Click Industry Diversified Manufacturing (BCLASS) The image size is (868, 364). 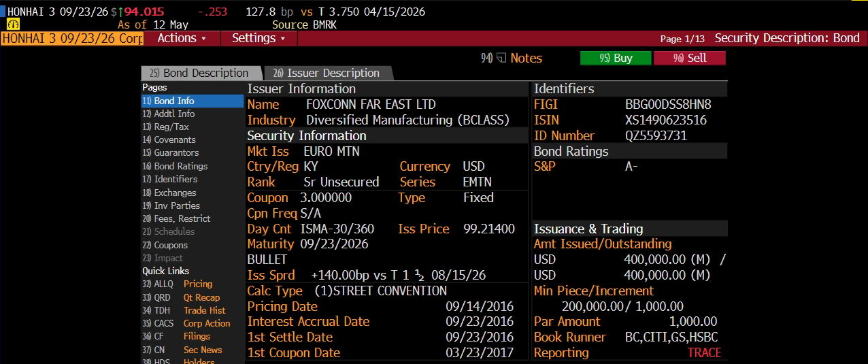[x=407, y=120]
